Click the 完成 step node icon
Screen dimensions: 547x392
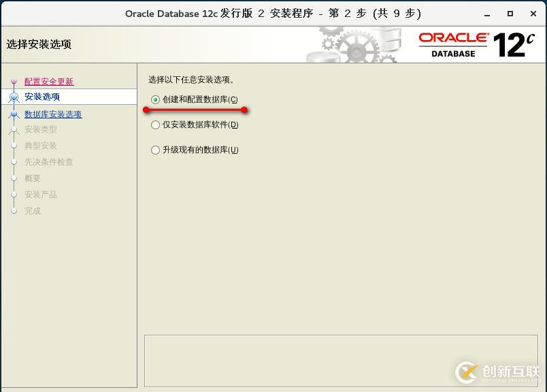pos(14,211)
